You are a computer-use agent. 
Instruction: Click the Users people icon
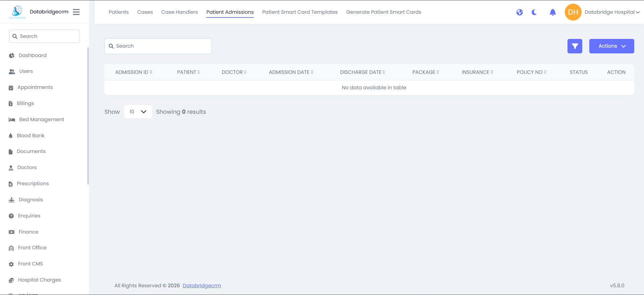coord(12,71)
